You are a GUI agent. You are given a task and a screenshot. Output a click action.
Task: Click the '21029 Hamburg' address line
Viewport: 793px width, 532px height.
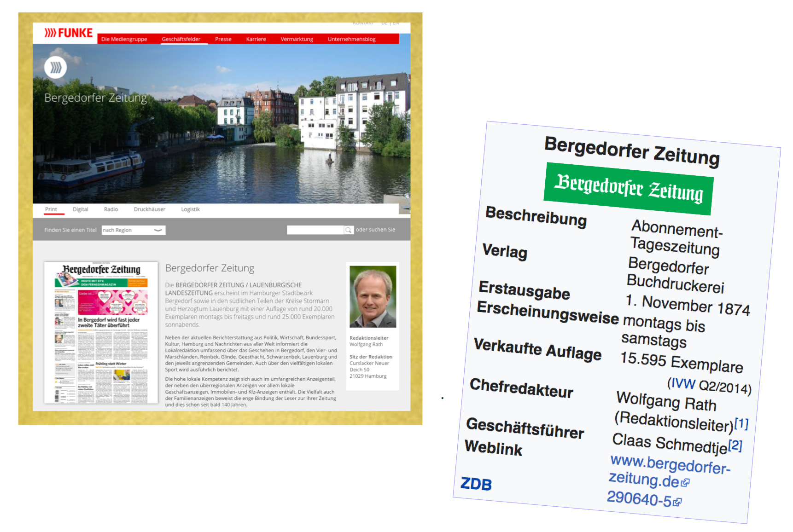click(x=368, y=376)
